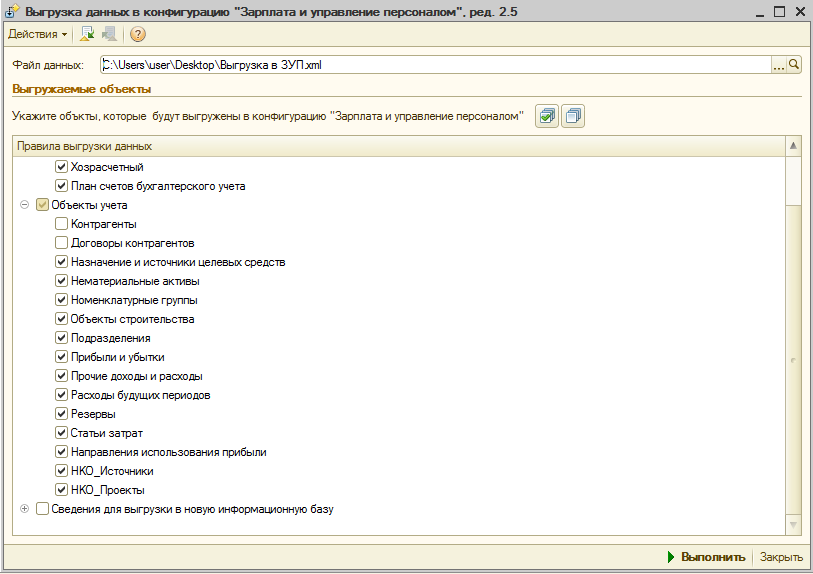The width and height of the screenshot is (813, 574).
Task: Uncheck the Статьи затрат checkbox
Action: pyautogui.click(x=61, y=433)
